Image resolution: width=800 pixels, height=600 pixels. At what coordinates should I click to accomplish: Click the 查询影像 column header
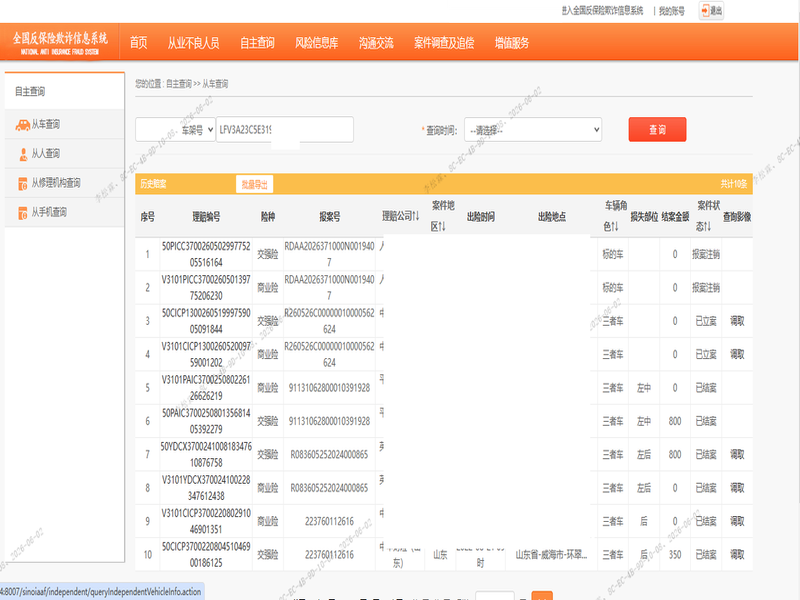(x=737, y=217)
